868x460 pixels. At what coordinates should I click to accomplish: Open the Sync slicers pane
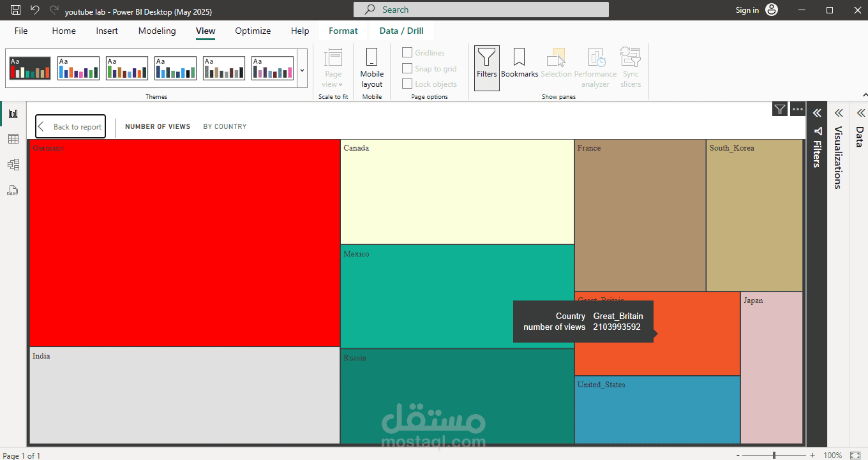pyautogui.click(x=631, y=68)
